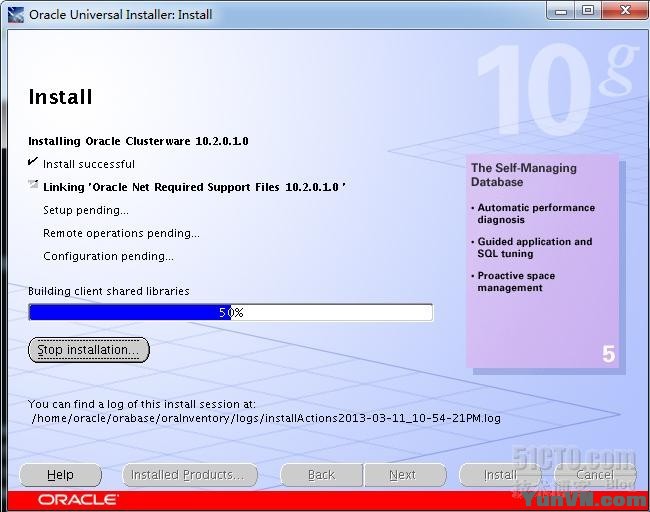
Task: Click 'Automatic performance diagnosis' bullet
Action: pos(536,214)
